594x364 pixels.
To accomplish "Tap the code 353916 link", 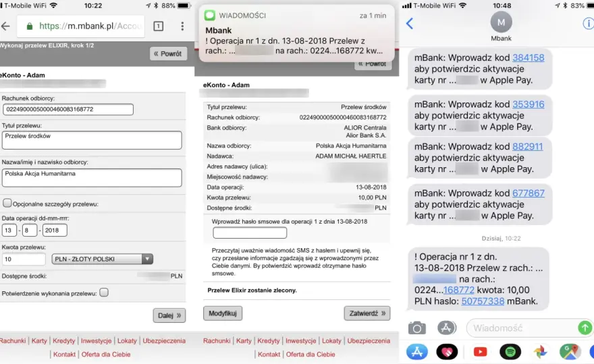I will 528,104.
